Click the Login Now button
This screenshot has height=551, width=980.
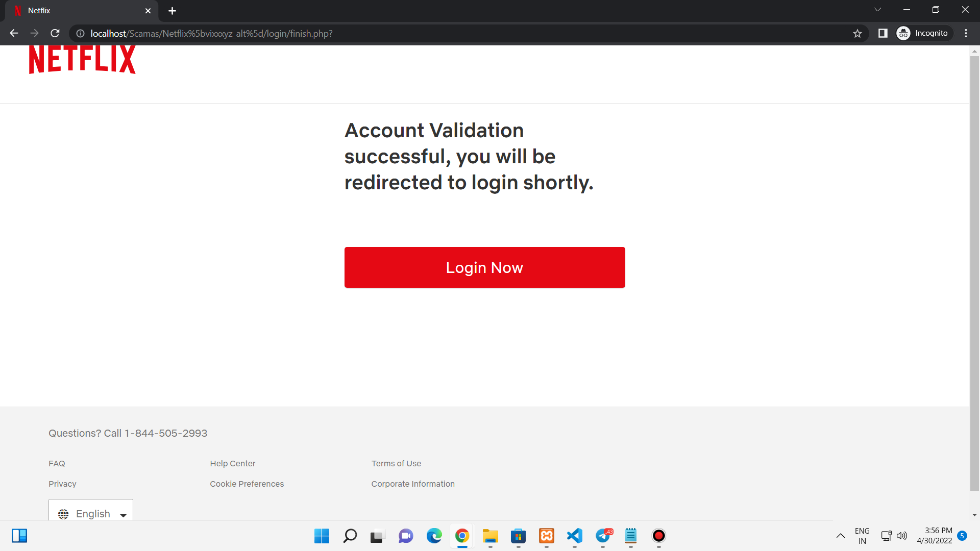tap(484, 267)
